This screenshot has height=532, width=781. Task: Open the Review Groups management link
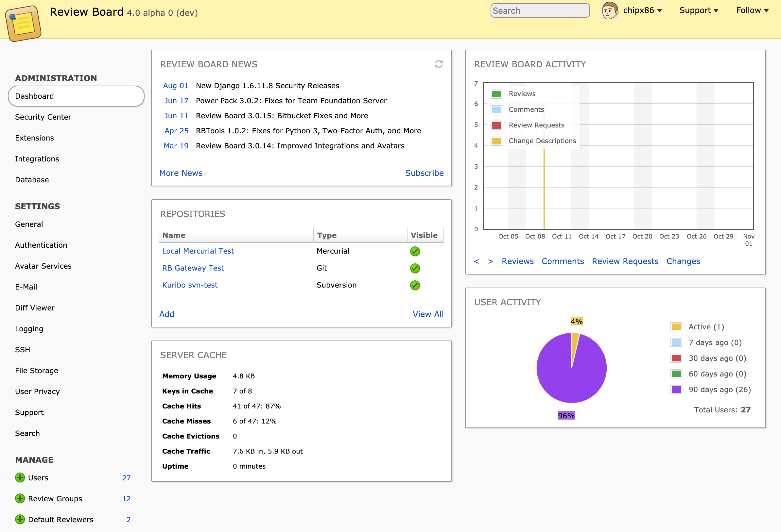(x=55, y=498)
